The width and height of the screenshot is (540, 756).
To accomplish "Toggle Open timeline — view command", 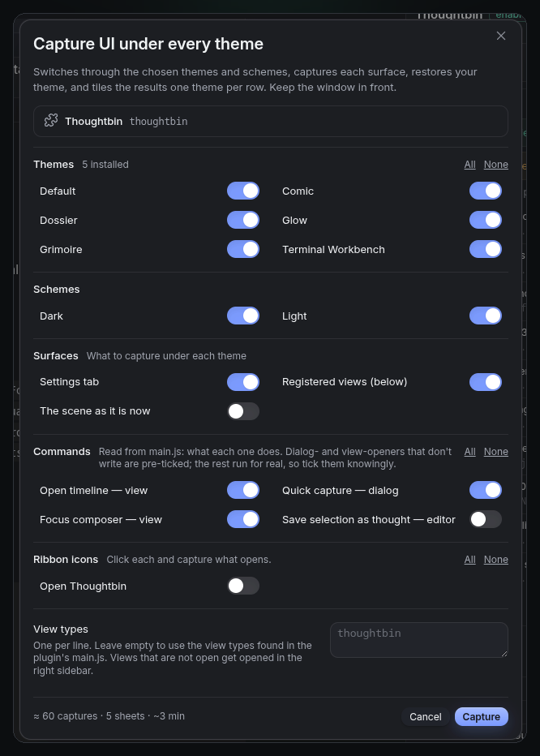I will pyautogui.click(x=243, y=490).
